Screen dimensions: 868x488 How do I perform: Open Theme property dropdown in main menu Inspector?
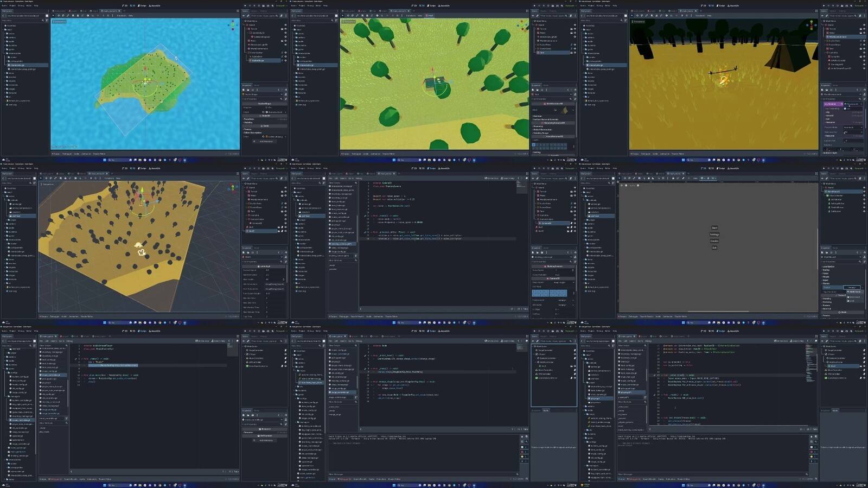(852, 288)
